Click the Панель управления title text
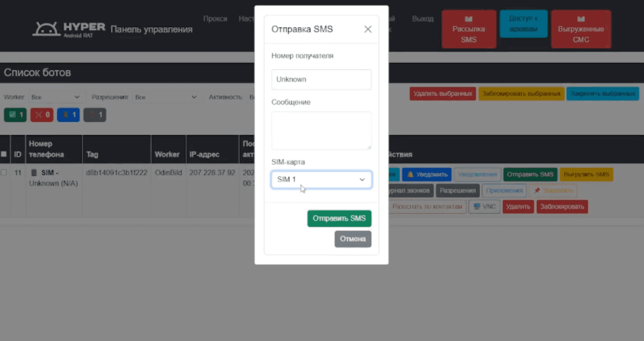The height and width of the screenshot is (341, 644). (151, 29)
